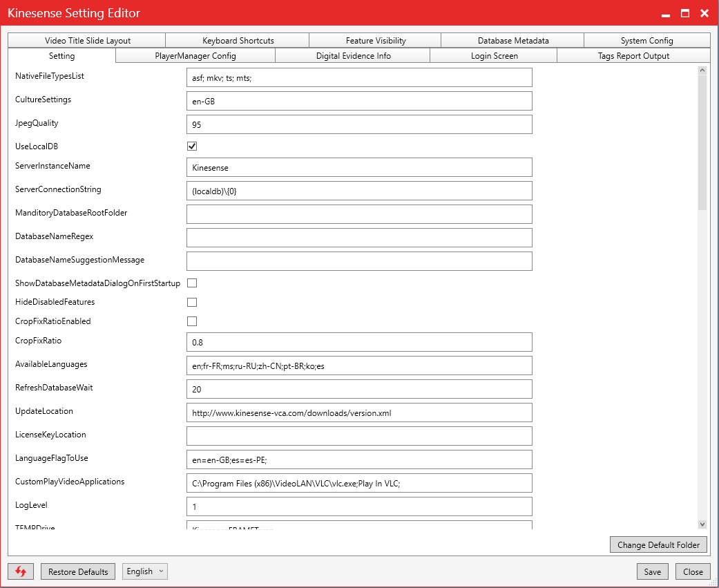The image size is (719, 588).
Task: Uncheck the UseLocalDB checkbox
Action: tap(192, 146)
